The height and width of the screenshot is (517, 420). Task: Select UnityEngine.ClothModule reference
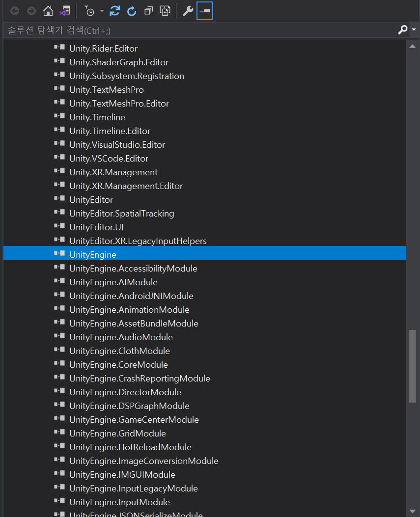point(119,351)
